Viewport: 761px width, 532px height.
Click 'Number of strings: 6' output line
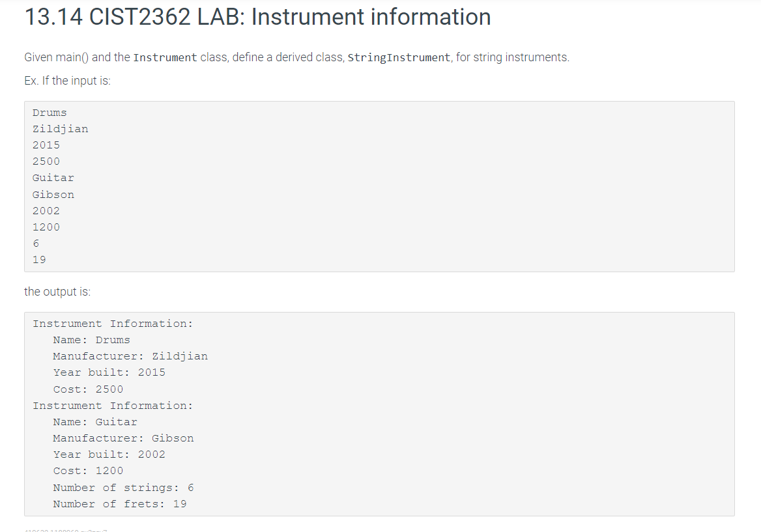click(x=123, y=487)
